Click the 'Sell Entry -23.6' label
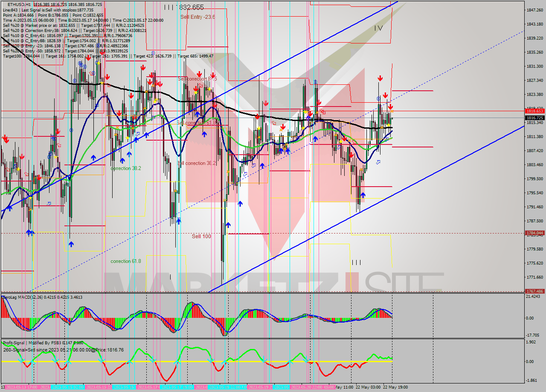The image size is (546, 392). click(197, 17)
